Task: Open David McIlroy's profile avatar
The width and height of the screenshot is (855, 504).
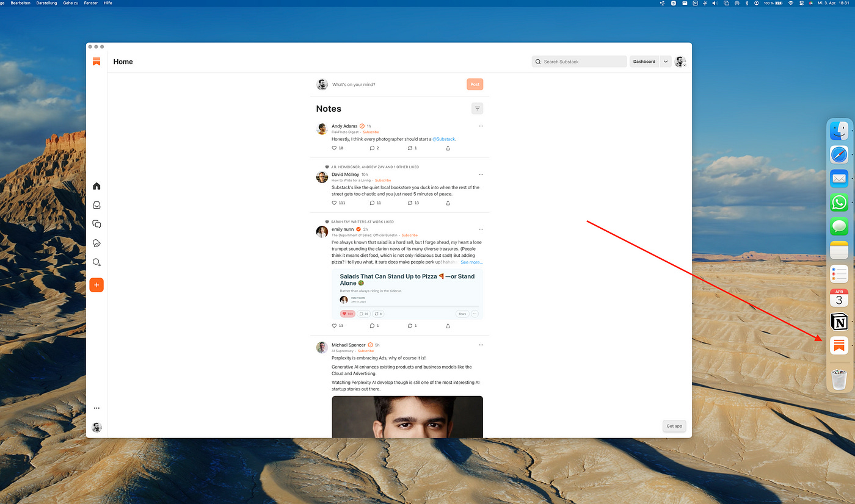Action: point(322,178)
